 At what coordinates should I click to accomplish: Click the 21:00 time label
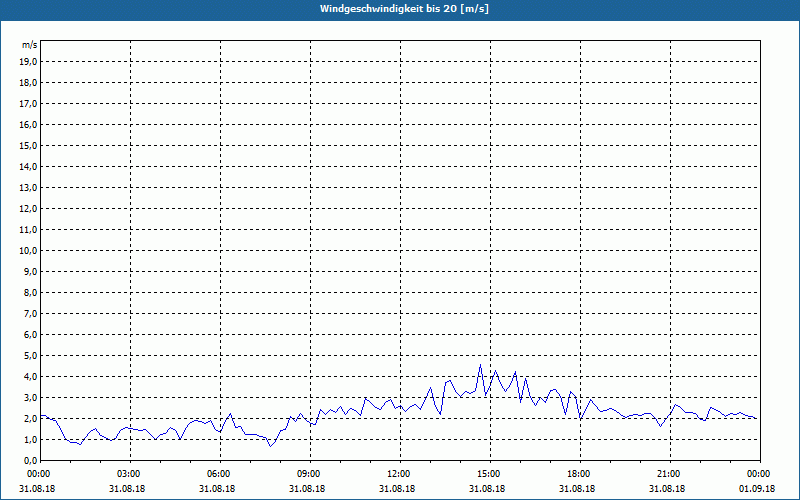click(670, 474)
